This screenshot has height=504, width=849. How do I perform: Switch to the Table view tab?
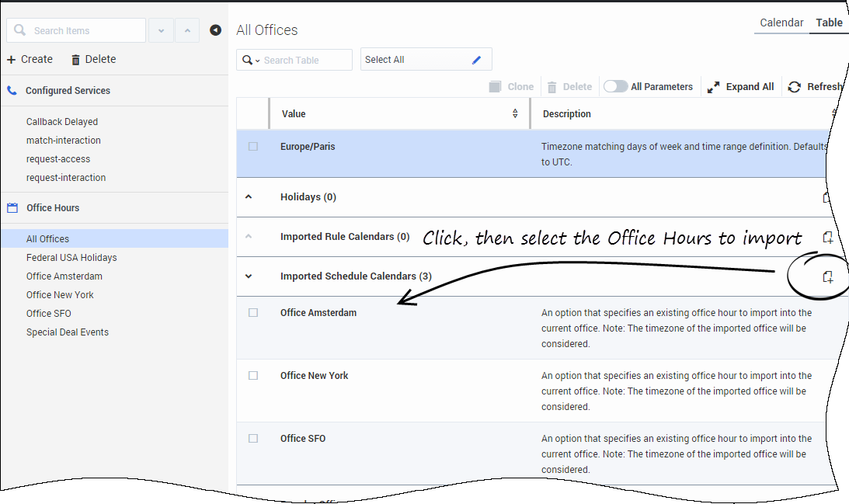829,23
